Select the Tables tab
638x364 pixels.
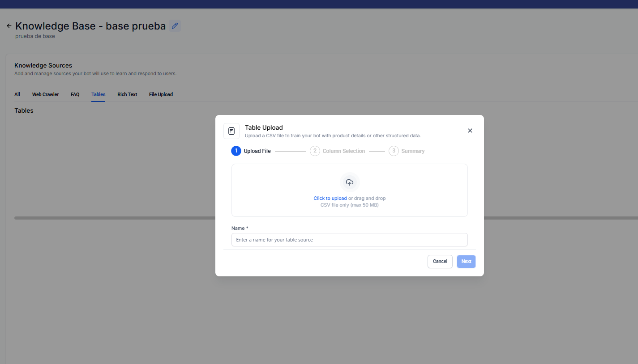click(x=98, y=94)
